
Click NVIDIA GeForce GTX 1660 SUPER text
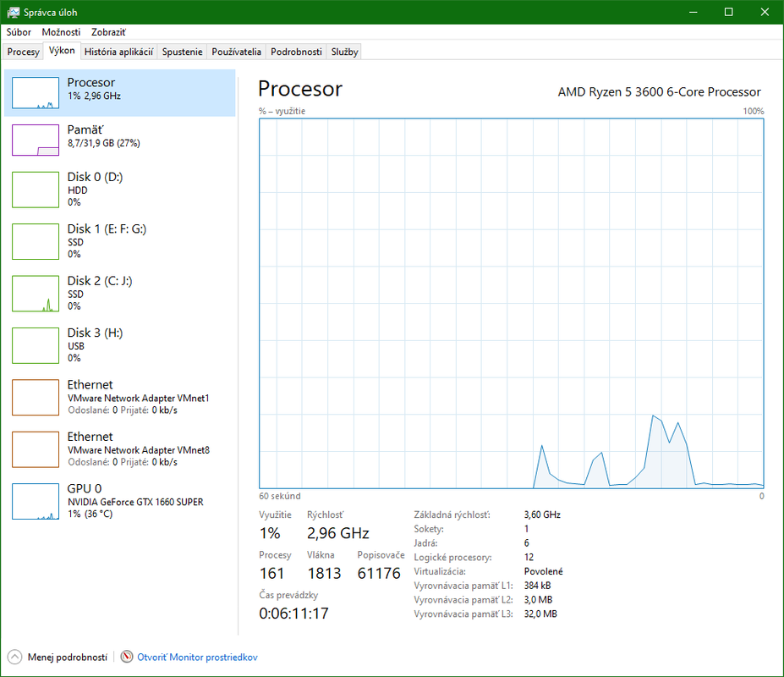(135, 502)
